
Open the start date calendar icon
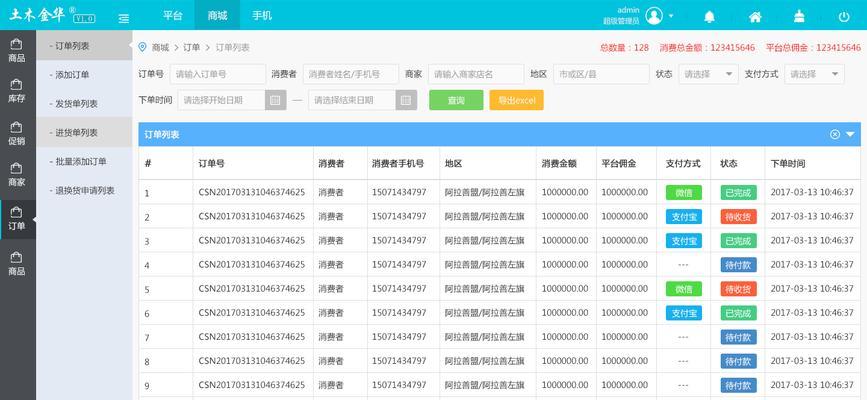275,100
